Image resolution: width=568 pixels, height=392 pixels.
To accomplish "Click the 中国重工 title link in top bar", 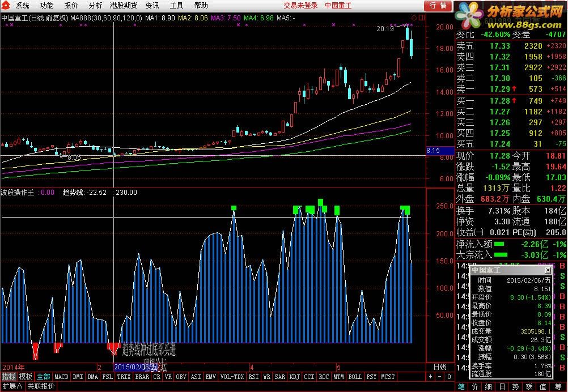I will click(x=338, y=6).
